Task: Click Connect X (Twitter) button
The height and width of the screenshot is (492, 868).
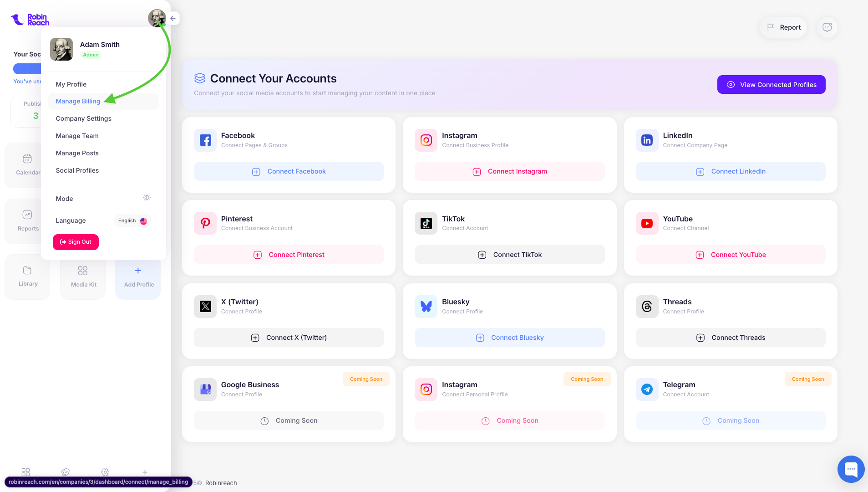Action: coord(289,338)
